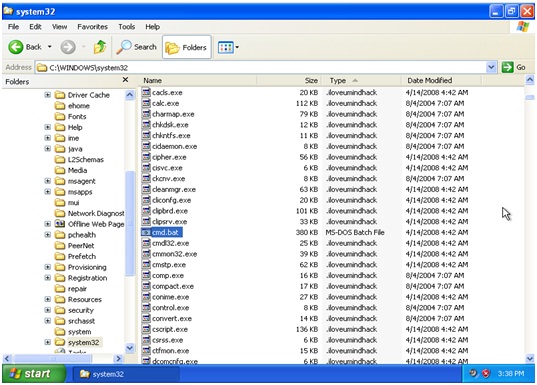Click the tray icon left of the shield
537x385 pixels.
(x=473, y=373)
